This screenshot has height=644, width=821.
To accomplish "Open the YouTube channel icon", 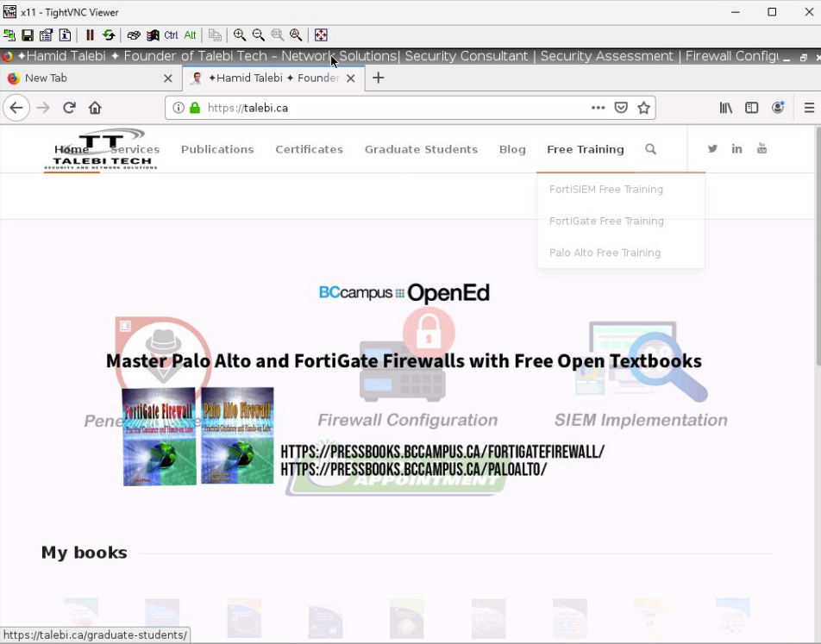I will coord(761,148).
